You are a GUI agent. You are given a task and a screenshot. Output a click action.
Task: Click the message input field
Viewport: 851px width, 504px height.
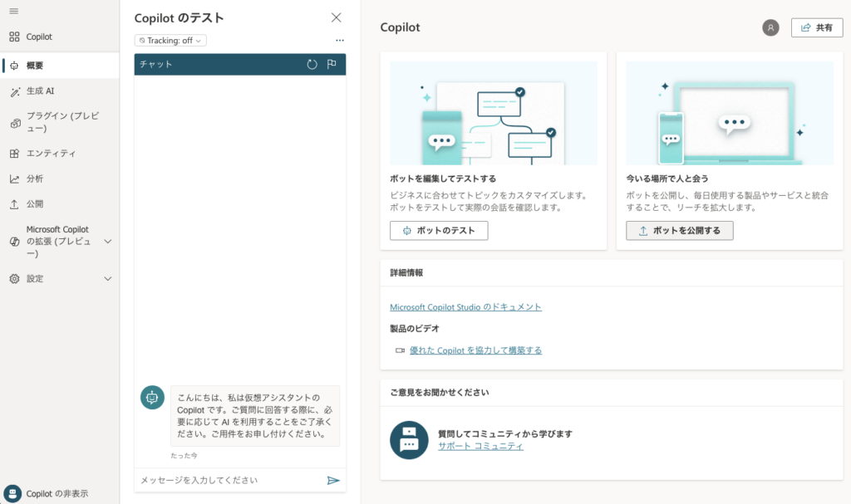[x=229, y=480]
